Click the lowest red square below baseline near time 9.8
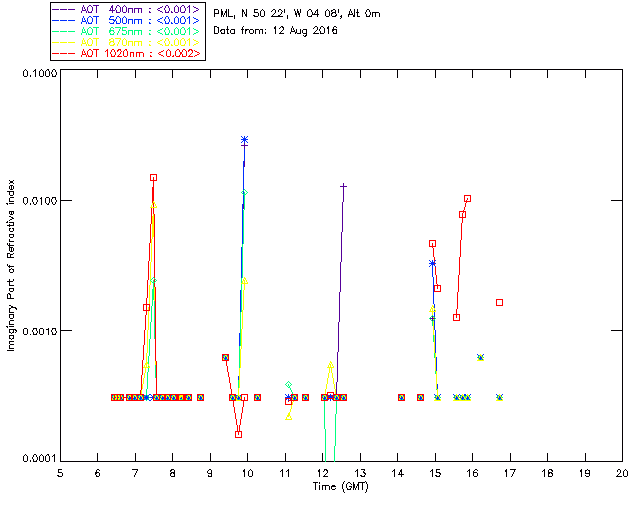 tap(238, 434)
